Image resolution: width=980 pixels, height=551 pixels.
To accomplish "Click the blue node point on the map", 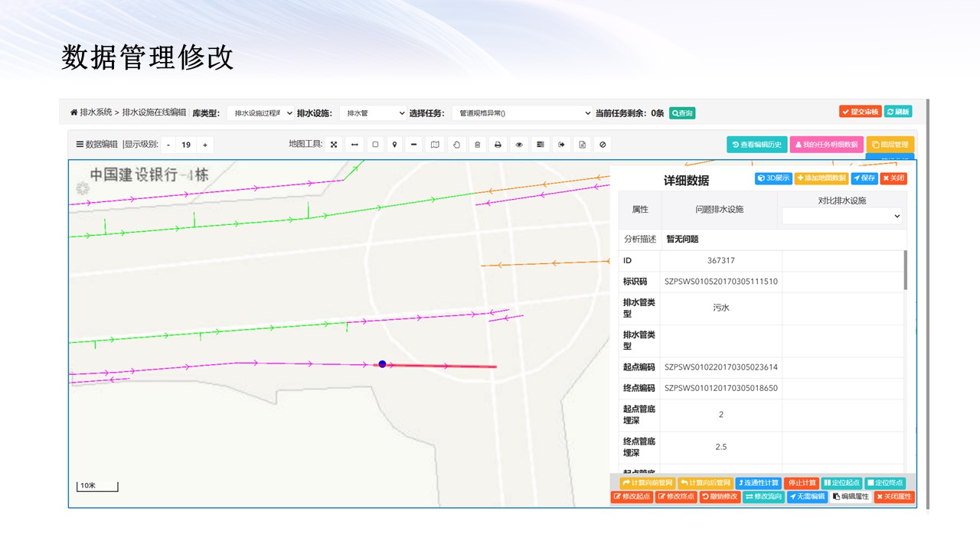I will pyautogui.click(x=382, y=364).
